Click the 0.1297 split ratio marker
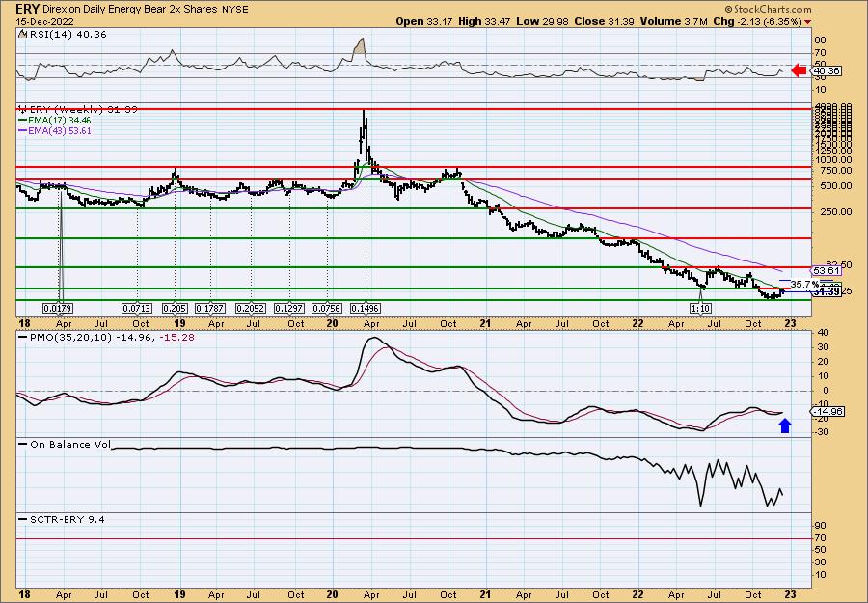 [x=289, y=308]
